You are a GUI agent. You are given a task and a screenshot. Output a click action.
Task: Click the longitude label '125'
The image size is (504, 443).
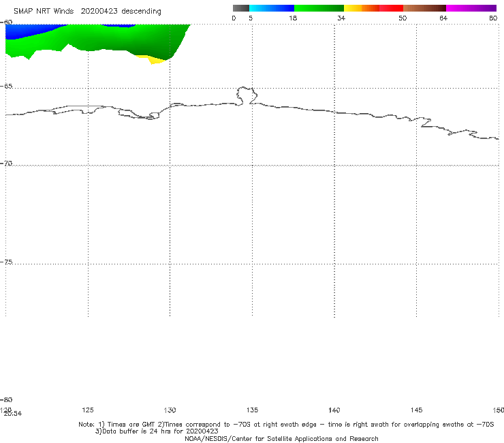pos(88,410)
